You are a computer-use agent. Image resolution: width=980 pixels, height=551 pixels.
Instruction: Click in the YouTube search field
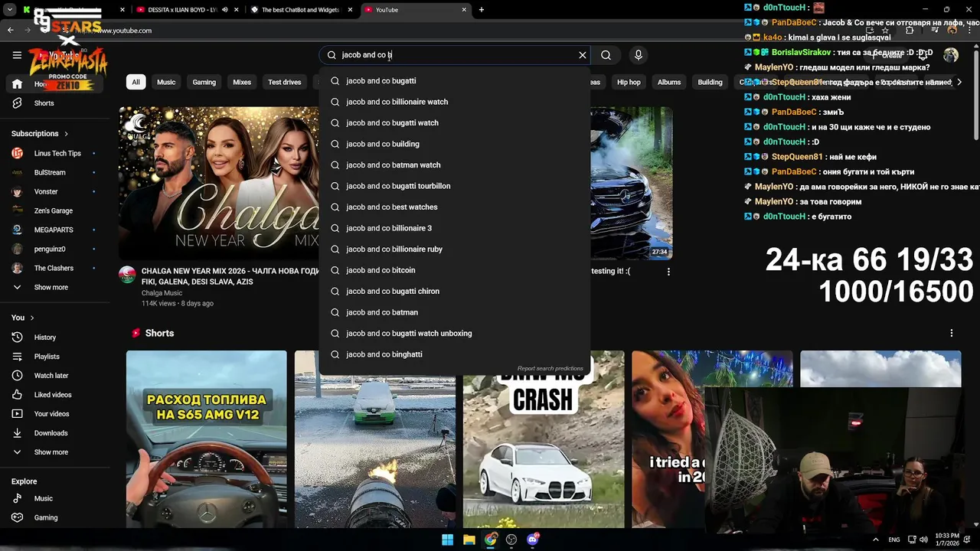tap(458, 55)
